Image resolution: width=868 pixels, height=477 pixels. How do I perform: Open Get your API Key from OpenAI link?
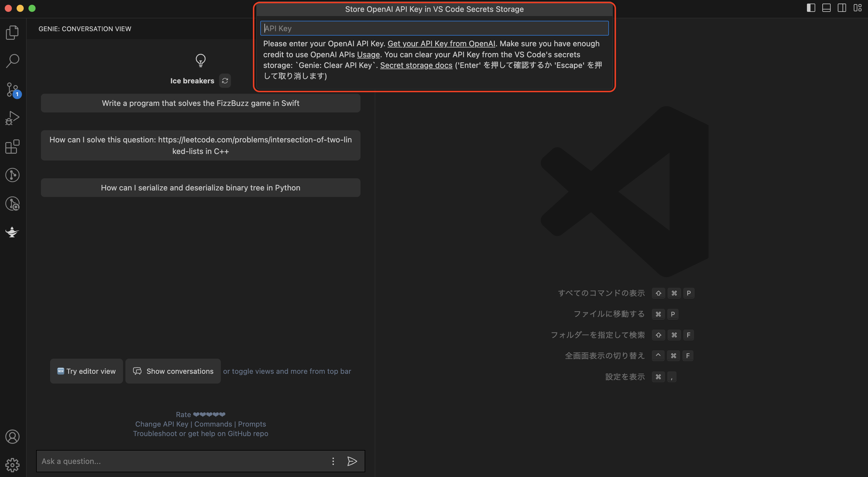pos(441,44)
